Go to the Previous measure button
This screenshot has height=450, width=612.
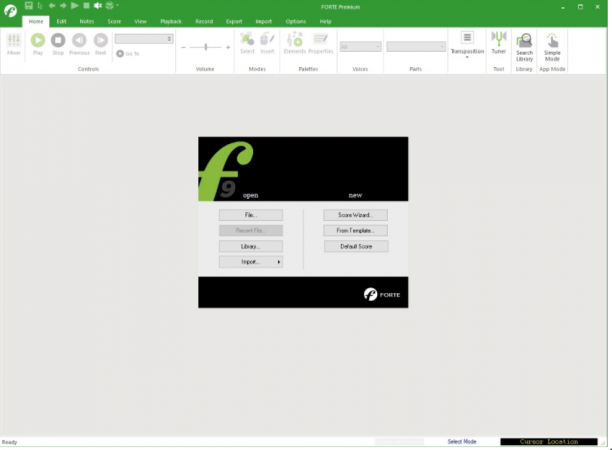pos(79,44)
